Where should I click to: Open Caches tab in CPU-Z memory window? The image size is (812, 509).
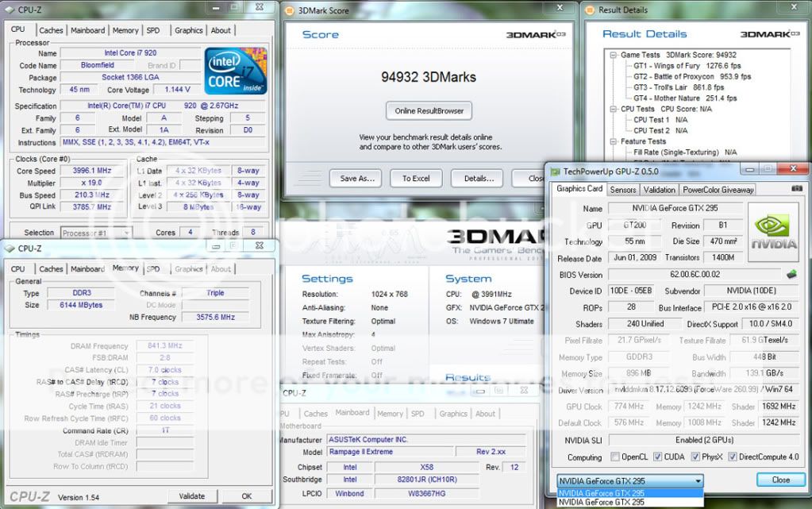[51, 269]
